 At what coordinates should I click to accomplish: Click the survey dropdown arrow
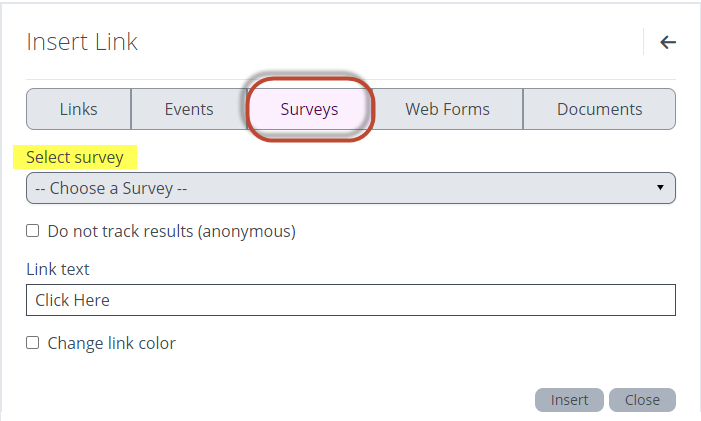click(x=660, y=188)
